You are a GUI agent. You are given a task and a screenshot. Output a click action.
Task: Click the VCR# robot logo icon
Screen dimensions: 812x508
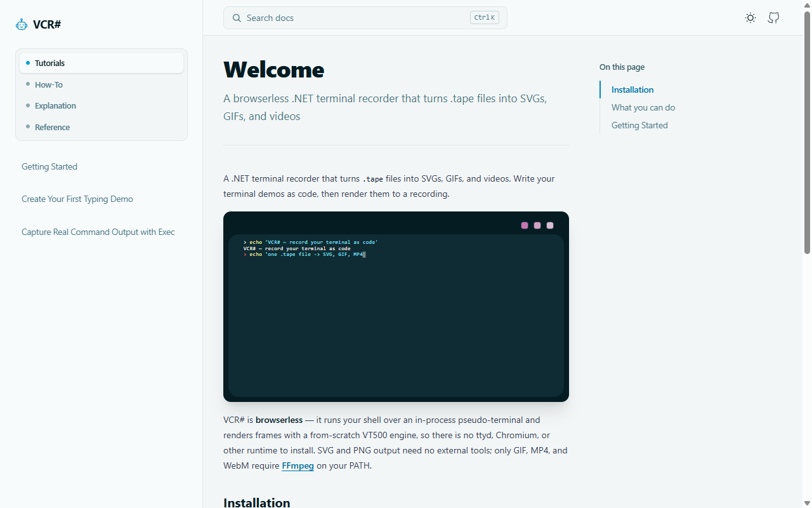click(x=22, y=25)
